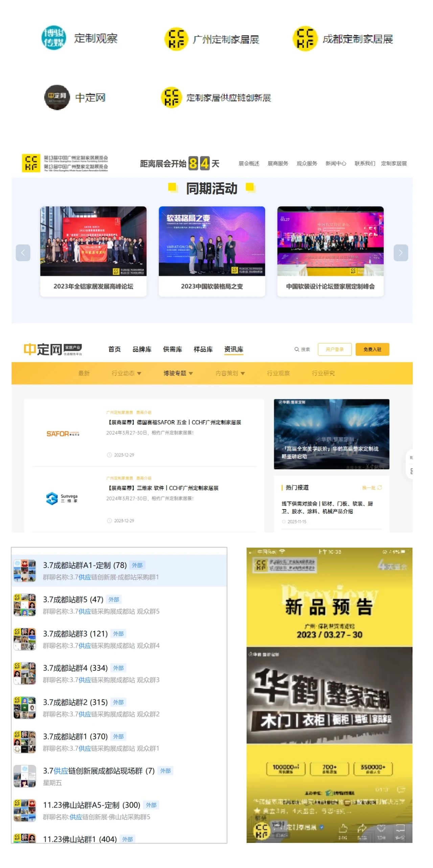Select the 3.7成都站群A1-定制 (78) chat
The image size is (433, 868).
[119, 571]
